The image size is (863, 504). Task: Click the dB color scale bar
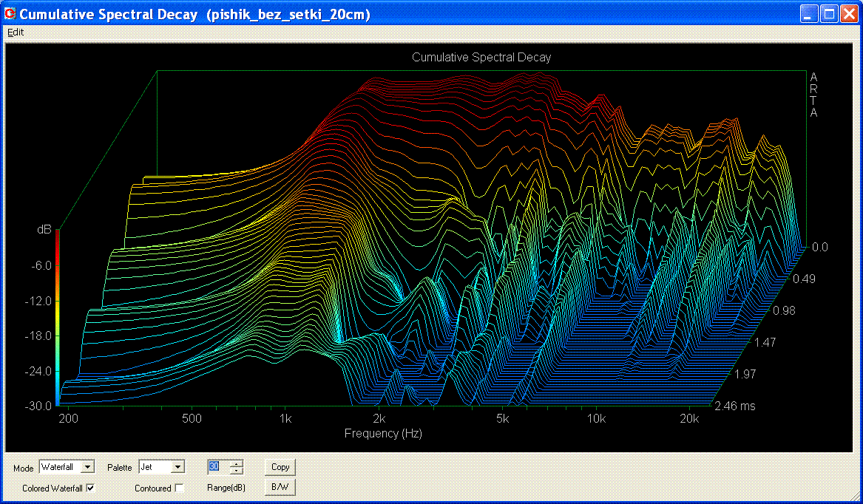click(x=58, y=318)
